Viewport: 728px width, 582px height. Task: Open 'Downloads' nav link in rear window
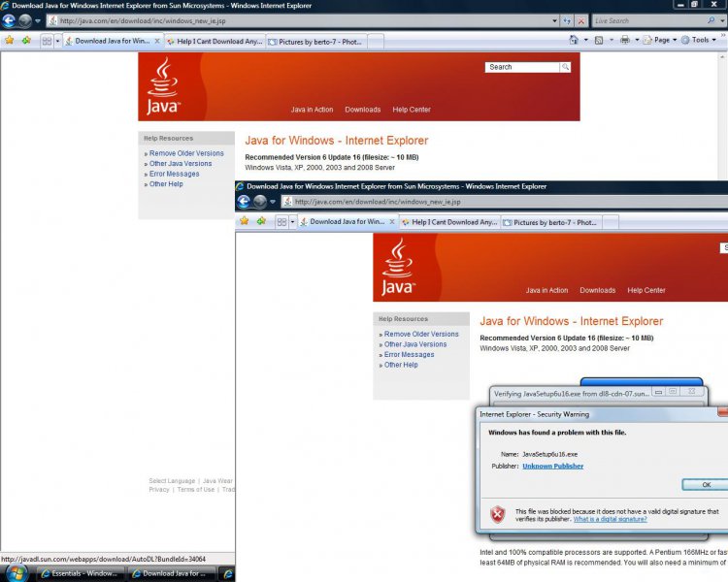tap(363, 110)
